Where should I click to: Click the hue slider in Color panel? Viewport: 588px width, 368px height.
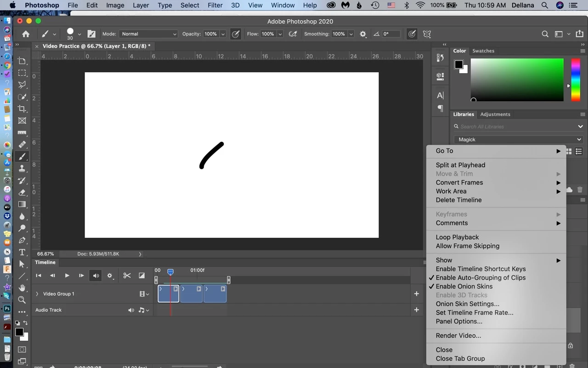pyautogui.click(x=575, y=80)
